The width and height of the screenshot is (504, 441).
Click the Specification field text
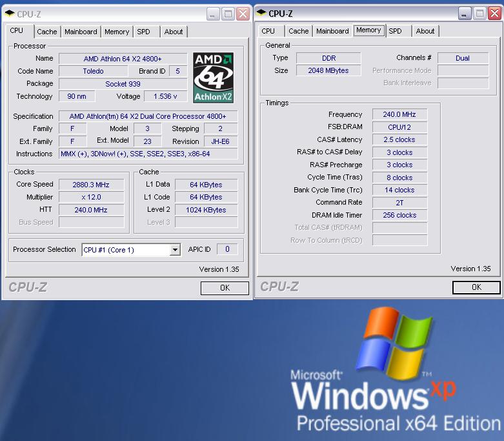[148, 116]
